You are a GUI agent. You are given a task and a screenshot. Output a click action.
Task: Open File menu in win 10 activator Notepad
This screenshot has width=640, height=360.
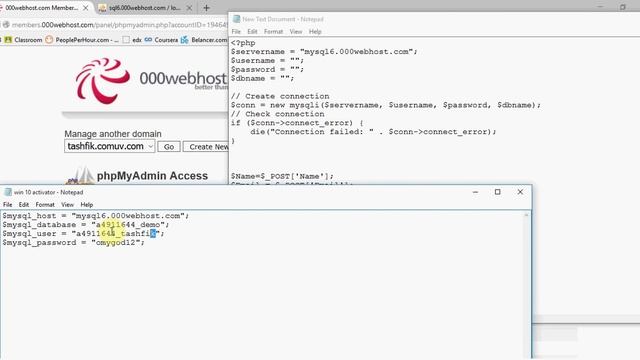[x=7, y=204]
